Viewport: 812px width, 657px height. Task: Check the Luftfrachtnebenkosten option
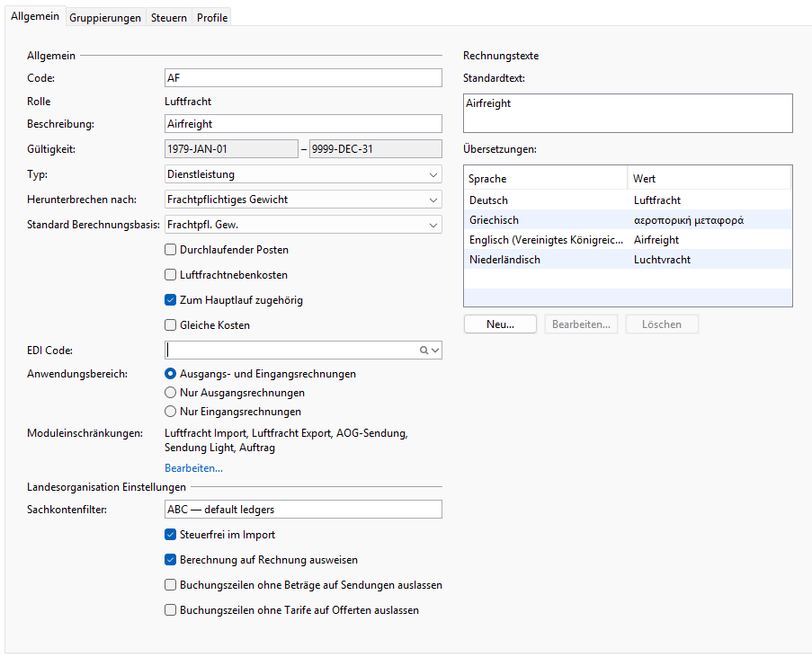[x=170, y=275]
